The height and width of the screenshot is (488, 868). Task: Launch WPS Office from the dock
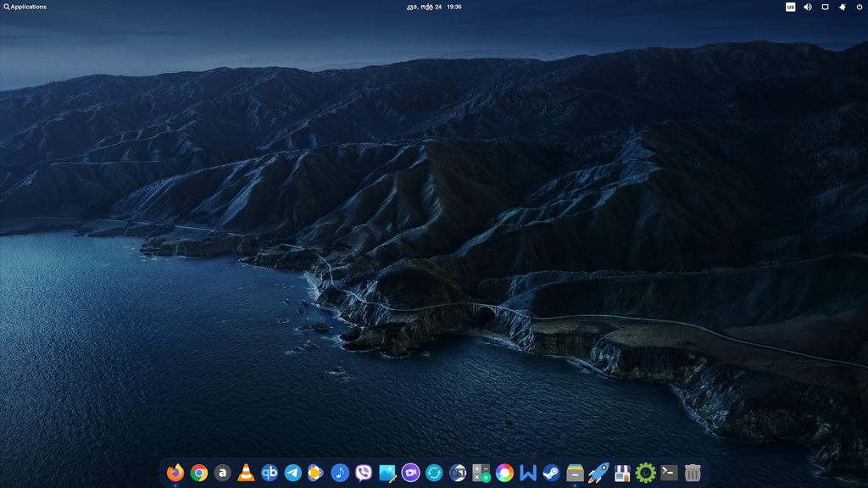tap(528, 473)
